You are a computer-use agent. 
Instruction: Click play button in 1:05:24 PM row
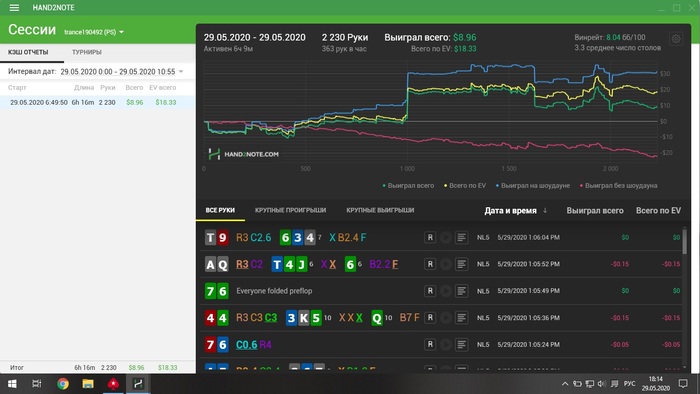(x=446, y=344)
